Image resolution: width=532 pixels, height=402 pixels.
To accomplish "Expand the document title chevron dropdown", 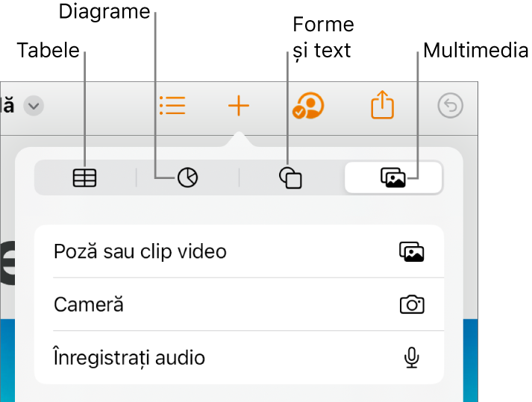I will click(x=34, y=106).
